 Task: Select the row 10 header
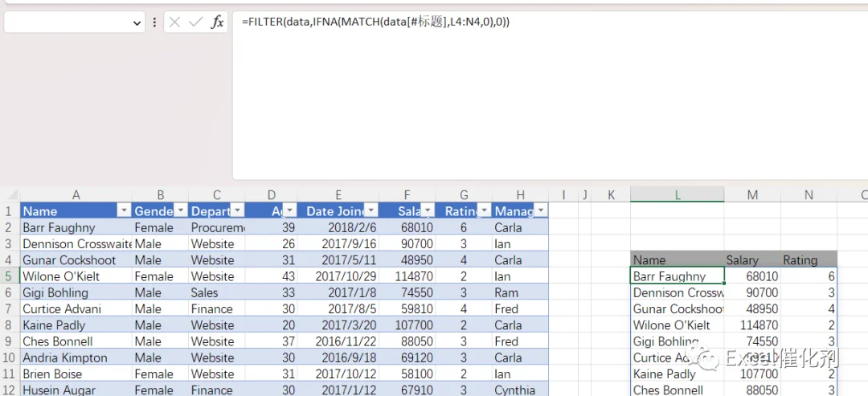[10, 357]
